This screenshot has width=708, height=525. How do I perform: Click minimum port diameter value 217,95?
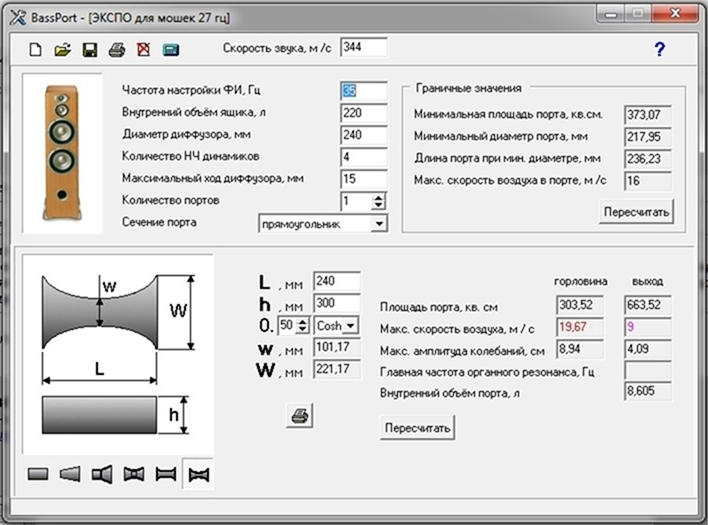[x=648, y=137]
